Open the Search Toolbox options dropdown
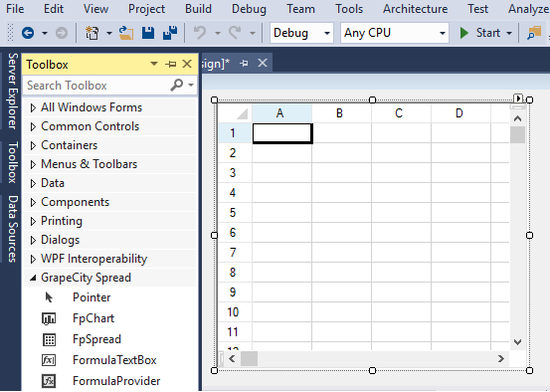The height and width of the screenshot is (392, 550). coord(191,85)
